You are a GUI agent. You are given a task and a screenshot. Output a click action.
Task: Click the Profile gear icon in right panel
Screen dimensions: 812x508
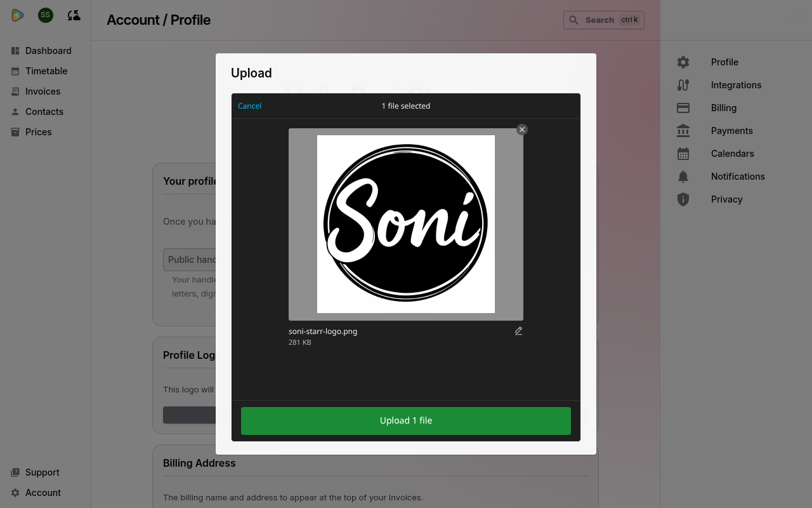[x=683, y=62]
